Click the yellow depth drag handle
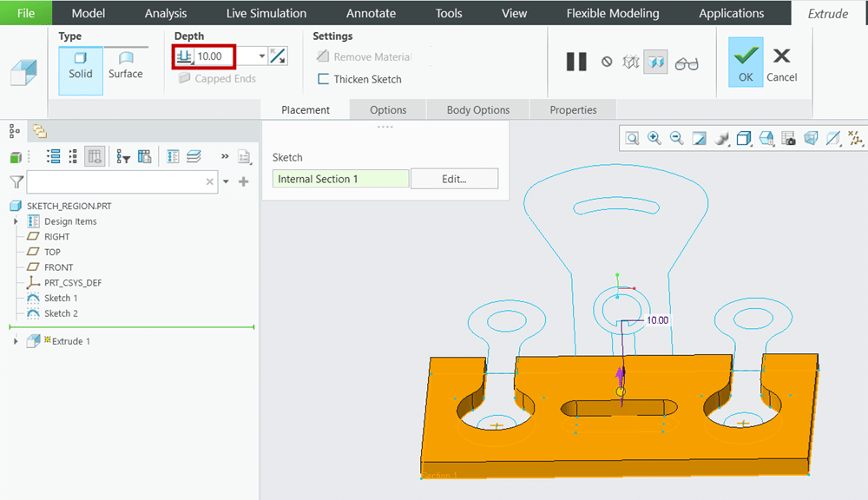 (621, 391)
